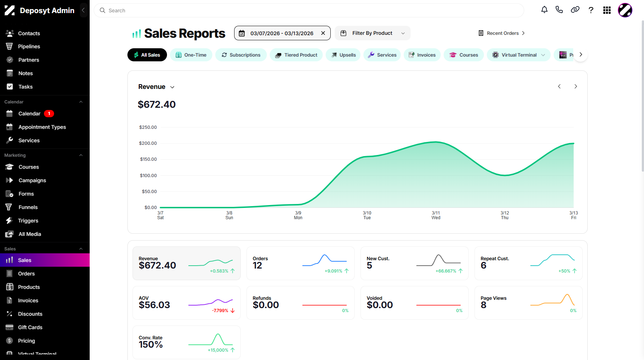The width and height of the screenshot is (644, 360).
Task: Click the phone dialer icon
Action: (559, 10)
